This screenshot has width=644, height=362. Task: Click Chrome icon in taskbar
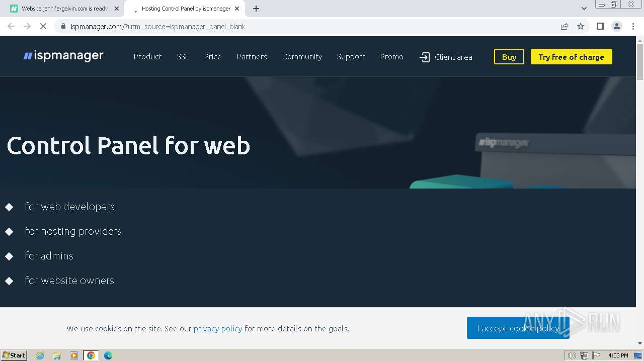coord(91,355)
